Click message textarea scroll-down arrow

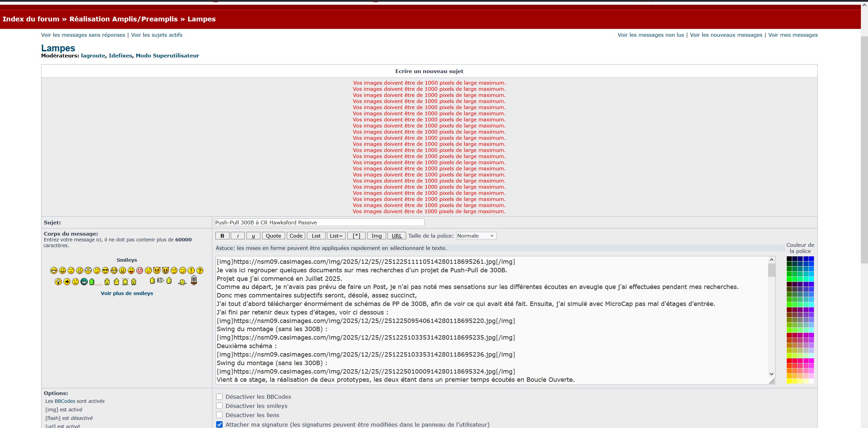pos(771,374)
